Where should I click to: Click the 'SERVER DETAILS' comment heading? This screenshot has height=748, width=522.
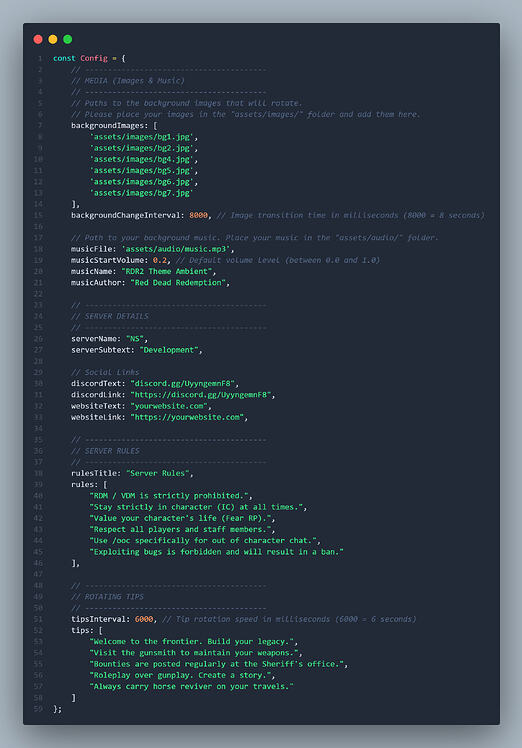coord(110,316)
